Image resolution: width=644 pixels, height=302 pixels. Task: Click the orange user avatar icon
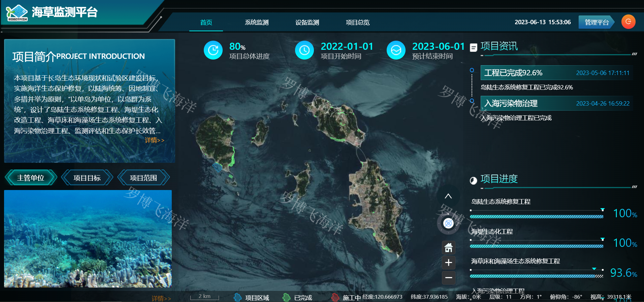628,22
